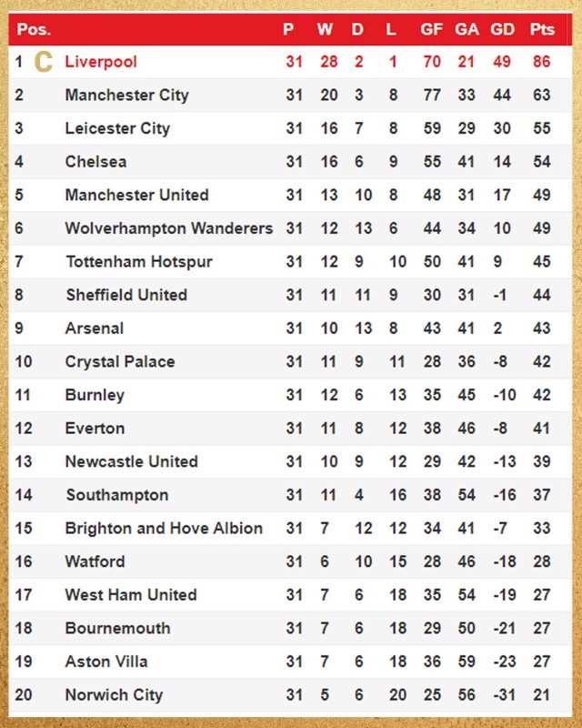Sort by W wins column header

pyautogui.click(x=325, y=29)
